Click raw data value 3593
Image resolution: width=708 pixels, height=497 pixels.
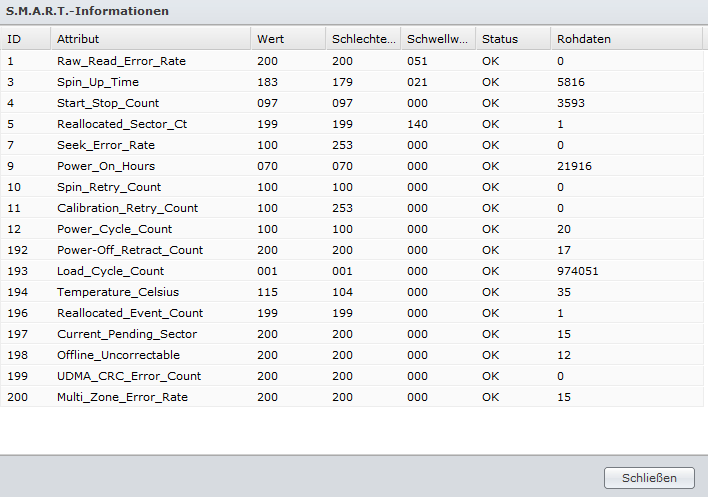point(571,103)
